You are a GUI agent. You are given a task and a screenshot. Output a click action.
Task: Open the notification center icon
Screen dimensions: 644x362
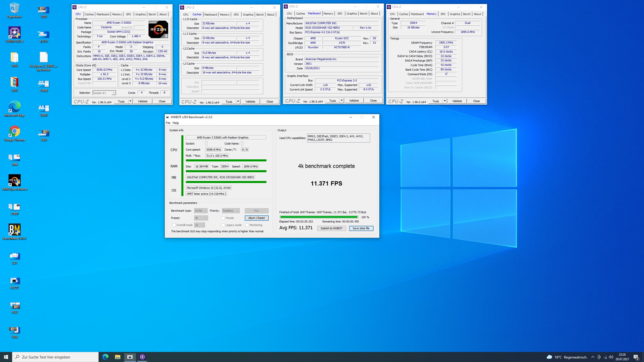click(636, 357)
